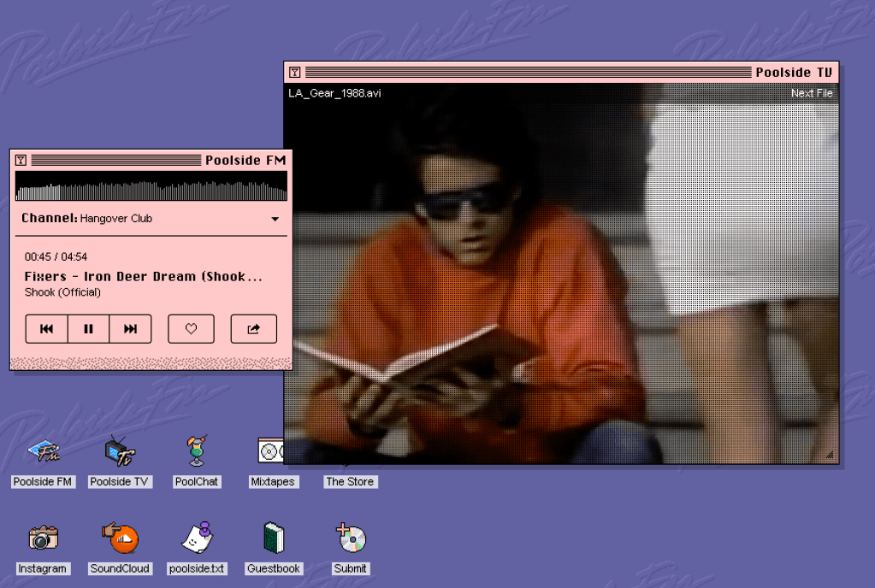Viewport: 875px width, 588px height.
Task: Click Next File in Poolside TV
Action: click(811, 93)
